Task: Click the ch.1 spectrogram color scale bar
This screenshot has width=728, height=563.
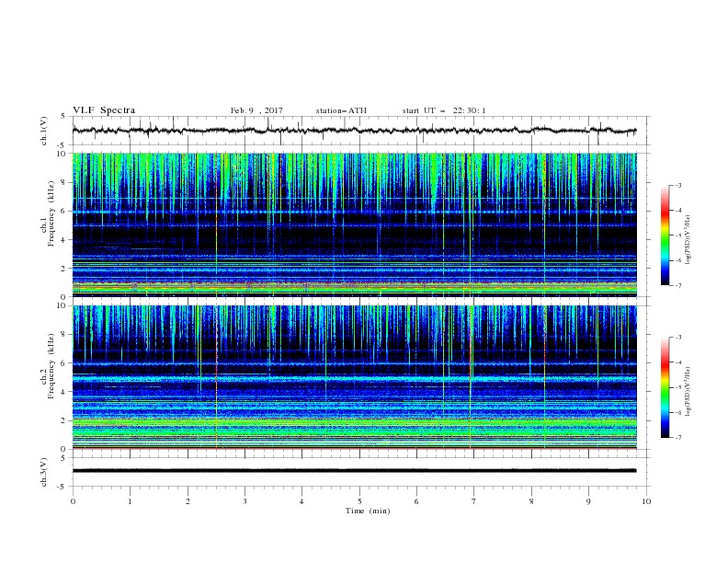Action: point(665,236)
